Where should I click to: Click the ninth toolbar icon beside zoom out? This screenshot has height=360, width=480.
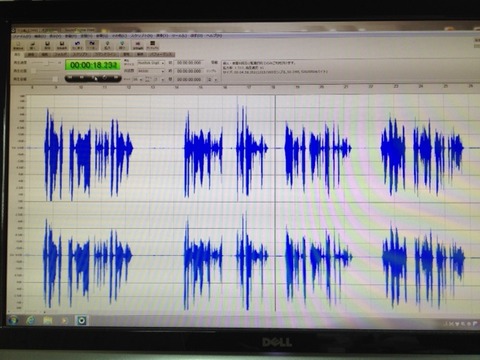click(x=138, y=45)
